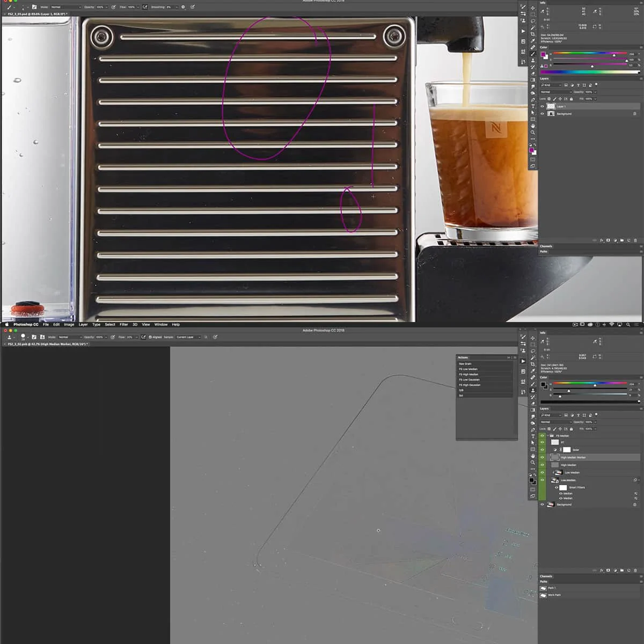The image size is (644, 644).
Task: Hide the High Median layer
Action: tap(542, 465)
